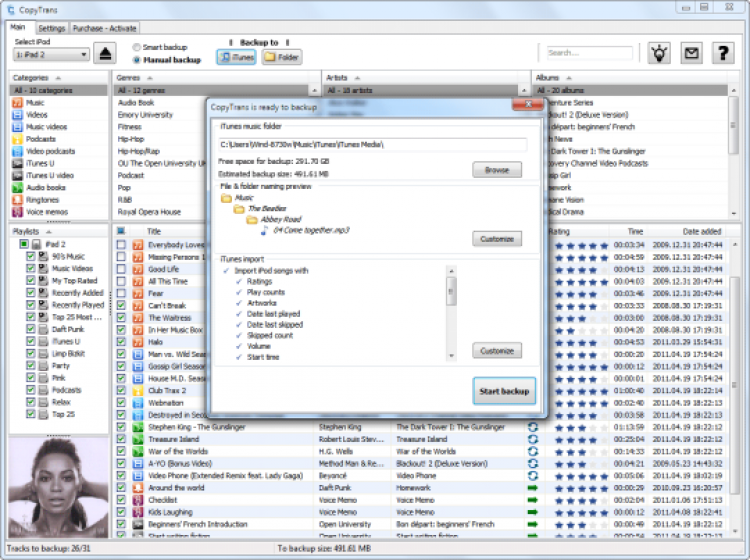Screen dimensions: 750x560
Task: Click the iTunes import list scrollbar thumb
Action: 451,291
